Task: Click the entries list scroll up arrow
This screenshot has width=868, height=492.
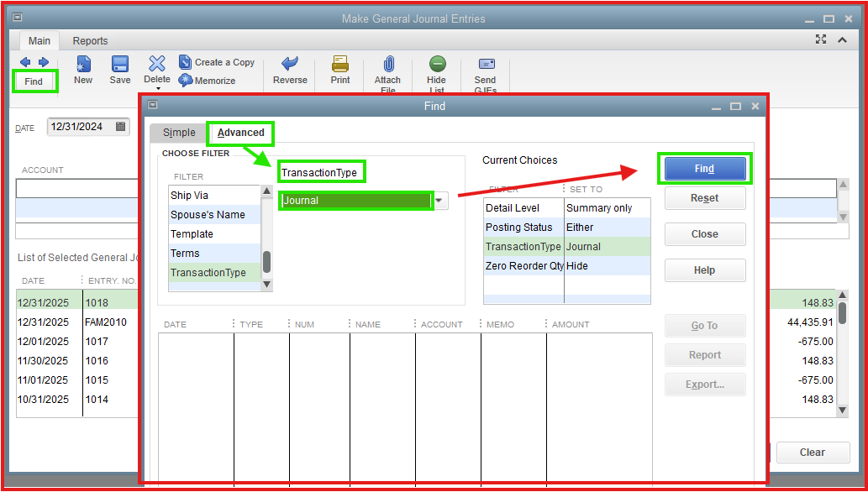Action: tap(843, 296)
